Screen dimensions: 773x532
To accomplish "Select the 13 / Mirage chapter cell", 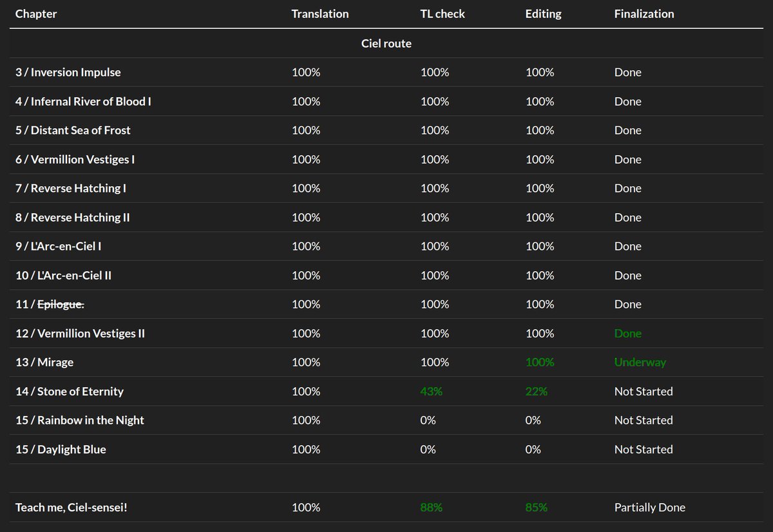I will [x=44, y=362].
